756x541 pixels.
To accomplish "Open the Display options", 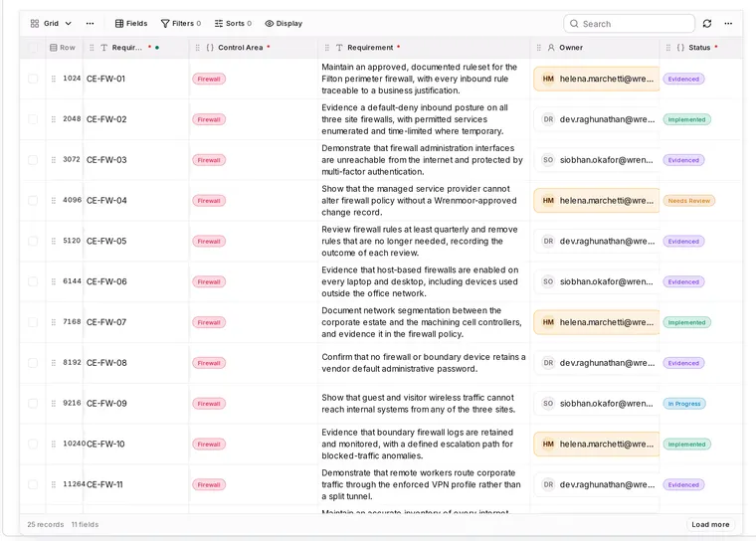I will click(283, 23).
